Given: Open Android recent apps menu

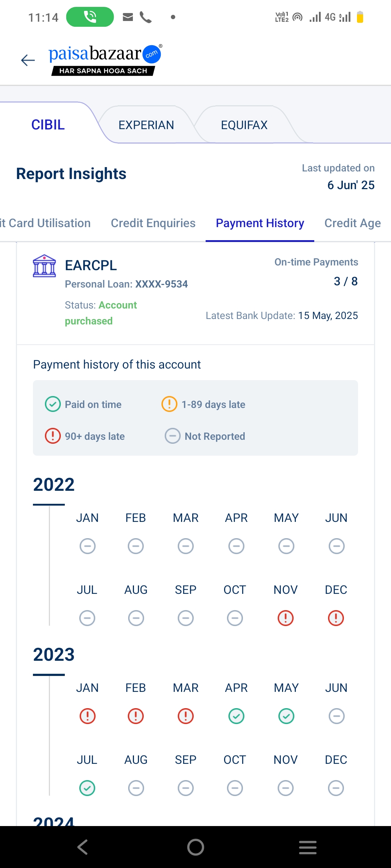Looking at the screenshot, I should click(308, 847).
